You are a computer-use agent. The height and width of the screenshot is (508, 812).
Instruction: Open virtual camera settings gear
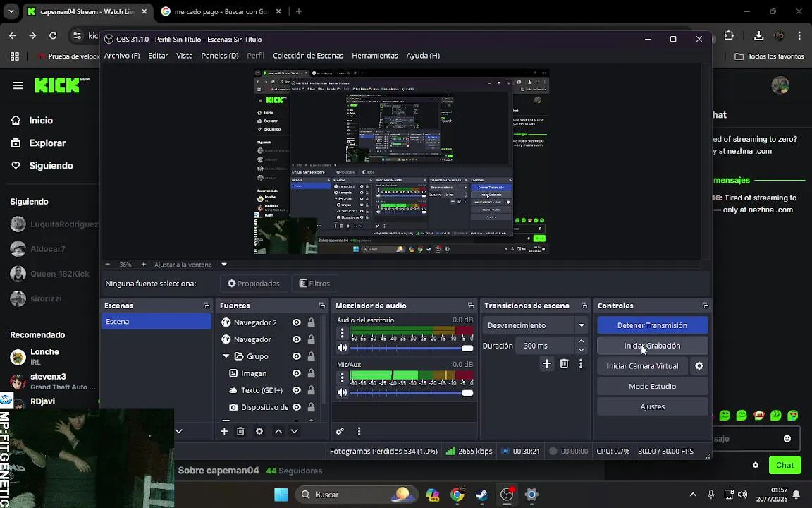pyautogui.click(x=699, y=366)
